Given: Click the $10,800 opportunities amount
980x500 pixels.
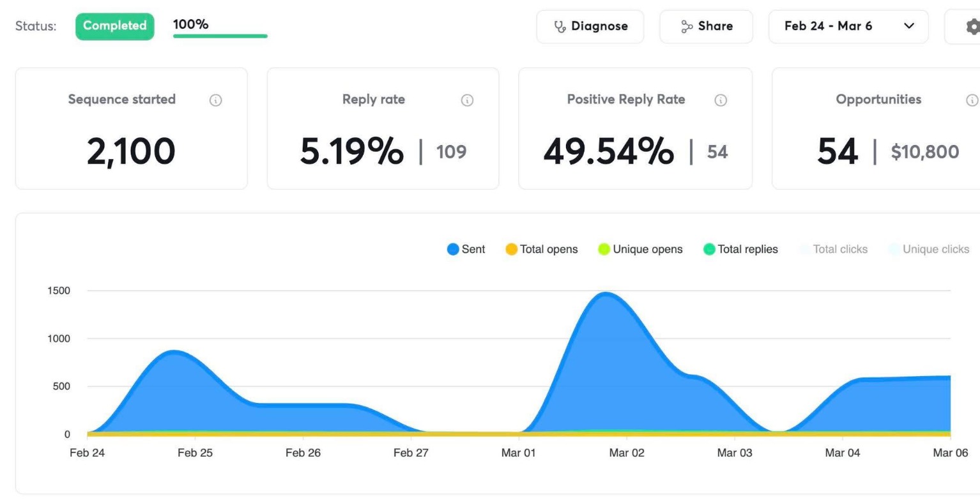Looking at the screenshot, I should 924,152.
